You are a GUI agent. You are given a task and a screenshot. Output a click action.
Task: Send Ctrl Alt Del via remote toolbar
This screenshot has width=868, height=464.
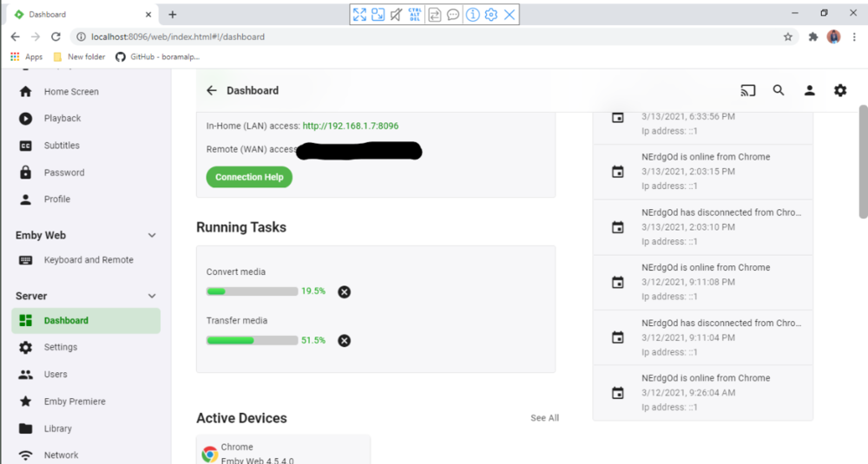(415, 15)
